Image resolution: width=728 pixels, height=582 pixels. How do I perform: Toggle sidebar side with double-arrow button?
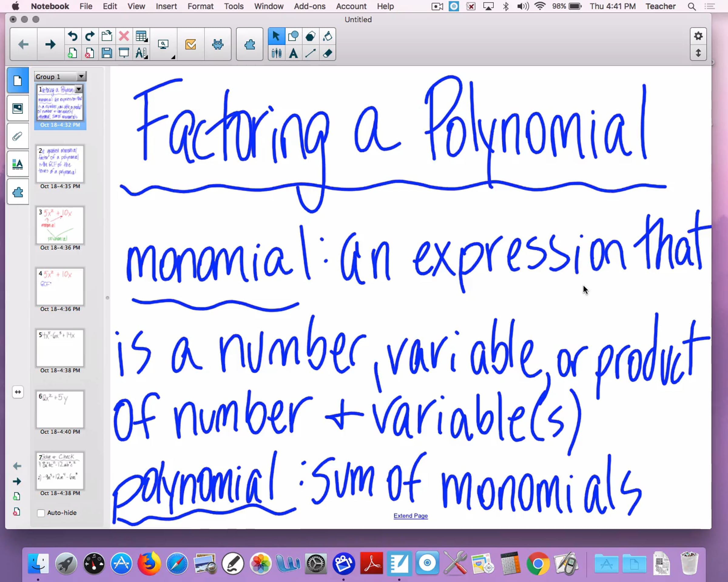[18, 392]
